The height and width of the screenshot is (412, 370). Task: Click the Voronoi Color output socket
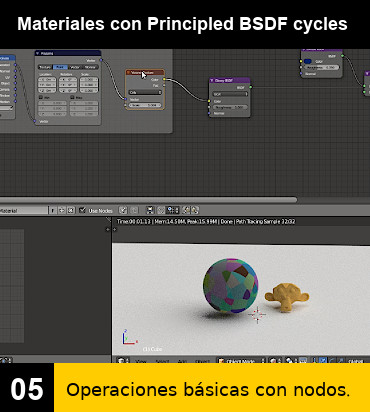coord(164,79)
